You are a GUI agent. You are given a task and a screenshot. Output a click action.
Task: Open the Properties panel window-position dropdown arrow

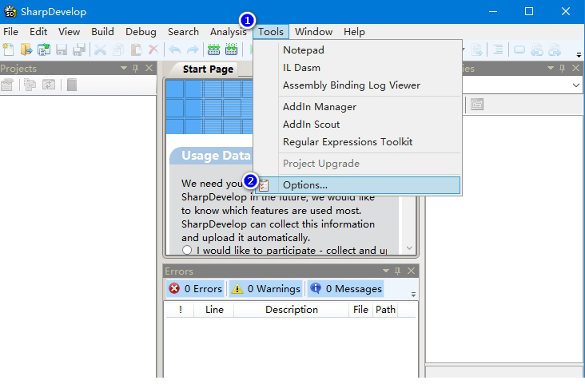pos(551,68)
